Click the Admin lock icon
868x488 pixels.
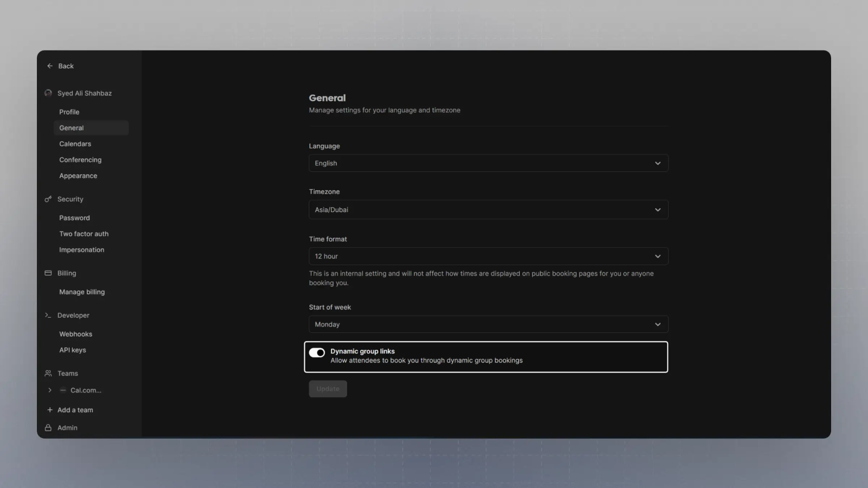(48, 428)
